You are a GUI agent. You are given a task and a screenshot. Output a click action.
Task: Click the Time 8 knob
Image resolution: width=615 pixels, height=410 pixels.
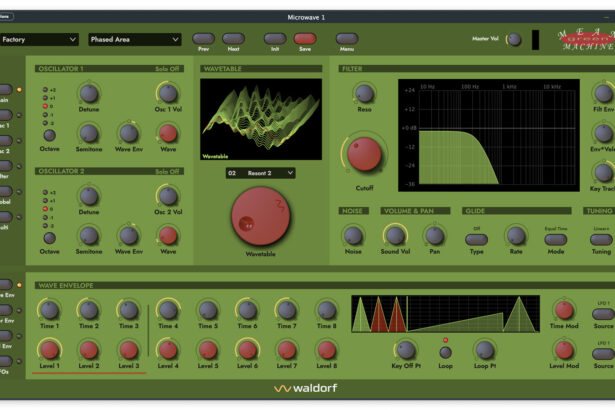click(326, 310)
